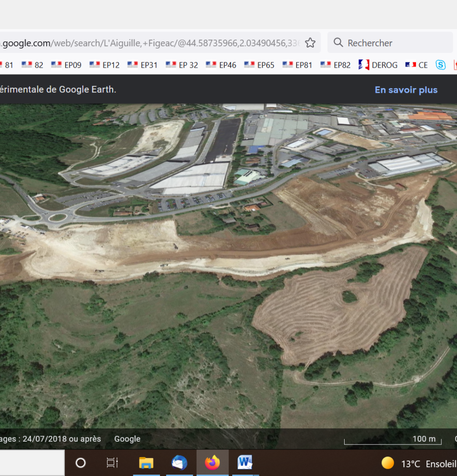Viewport: 457px width, 476px height.
Task: Open Task View from the taskbar
Action: tap(112, 463)
